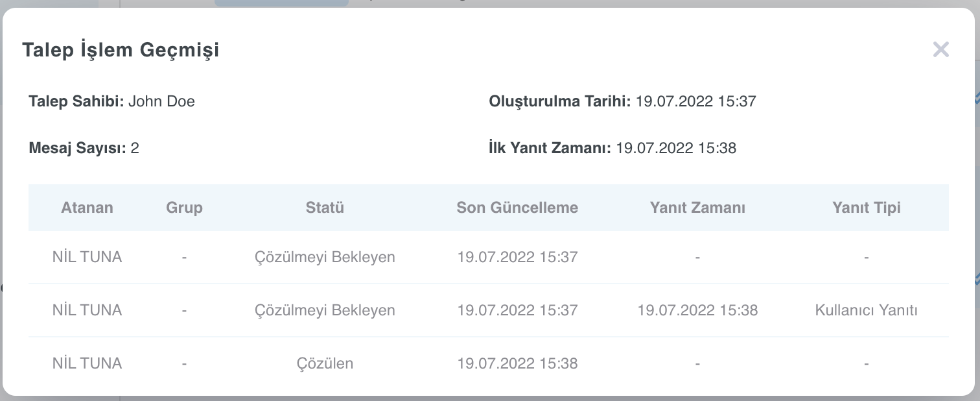
Task: Click the Oluşturulma Tarihi date value
Action: click(x=695, y=101)
